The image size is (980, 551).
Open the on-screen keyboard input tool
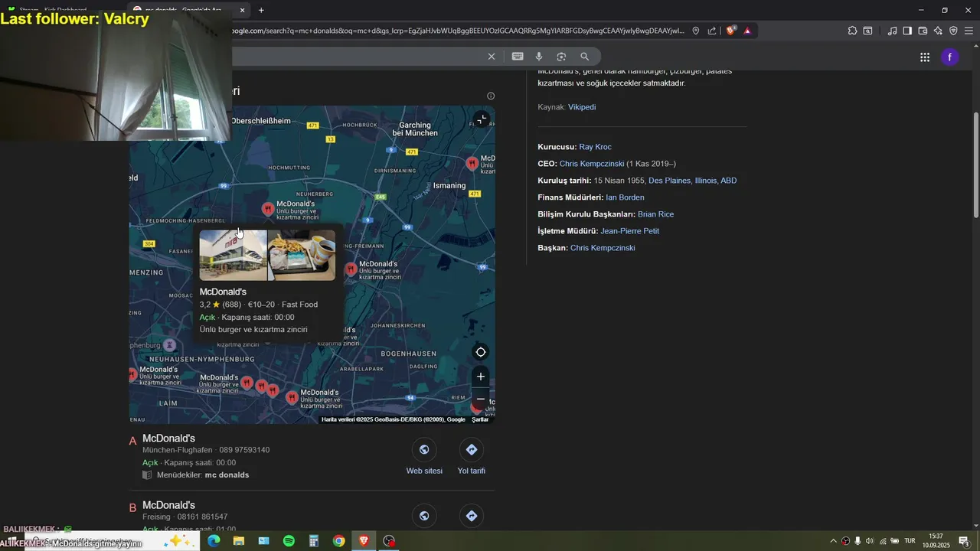pos(518,57)
